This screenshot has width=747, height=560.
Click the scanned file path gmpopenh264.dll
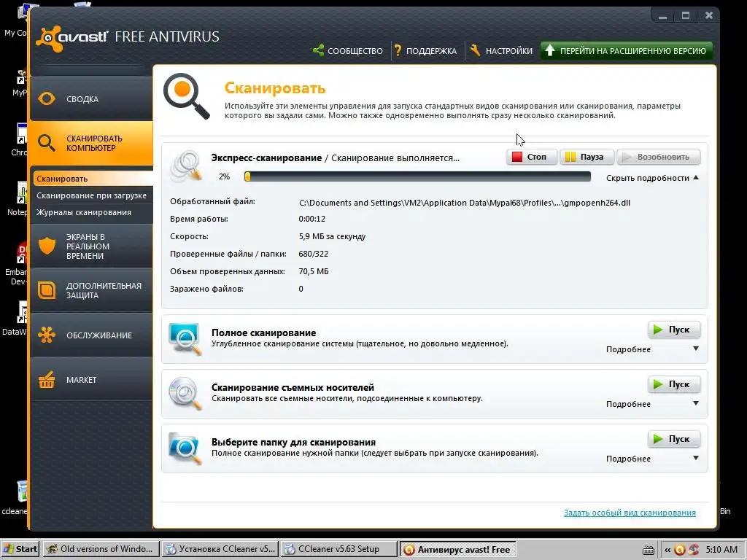point(465,203)
